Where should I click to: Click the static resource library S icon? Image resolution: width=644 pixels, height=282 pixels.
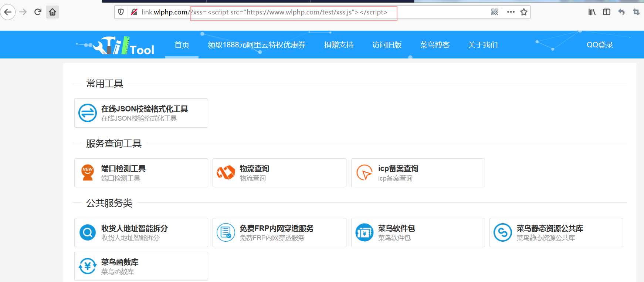click(503, 232)
